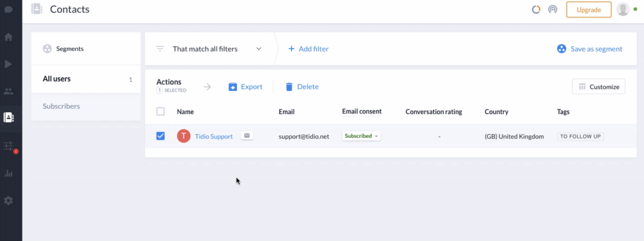This screenshot has height=241, width=644.
Task: Click the Delete action label
Action: pyautogui.click(x=308, y=87)
